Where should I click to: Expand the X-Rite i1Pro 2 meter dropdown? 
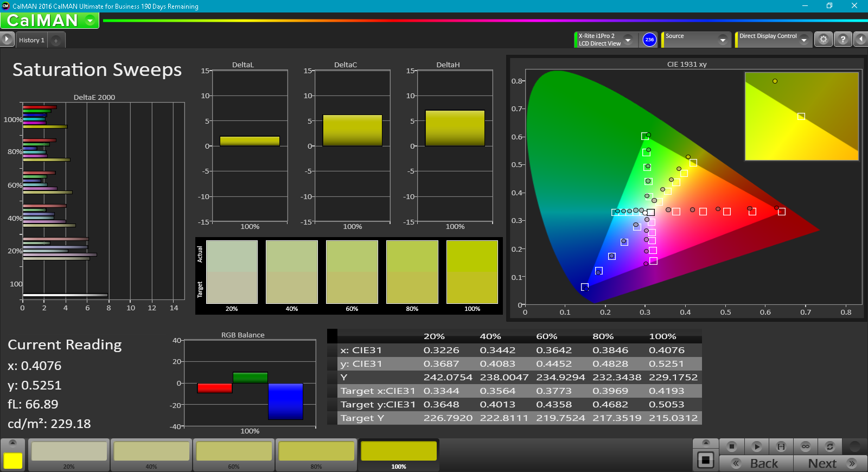pyautogui.click(x=628, y=40)
